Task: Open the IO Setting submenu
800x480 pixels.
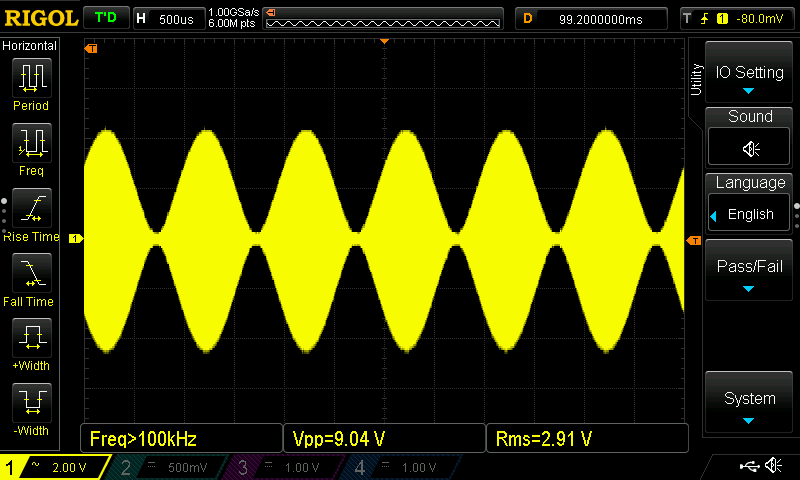Action: tap(749, 71)
